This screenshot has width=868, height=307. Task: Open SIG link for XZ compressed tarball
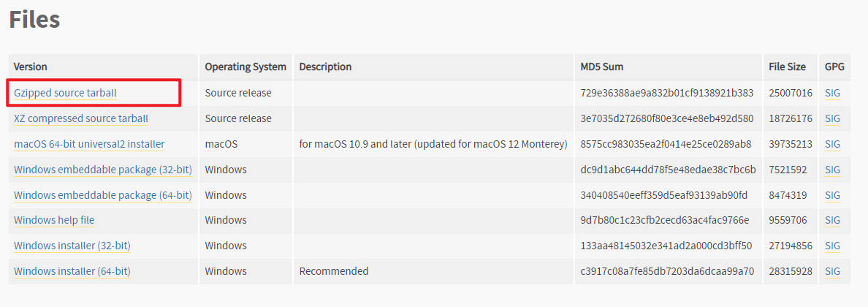[832, 118]
